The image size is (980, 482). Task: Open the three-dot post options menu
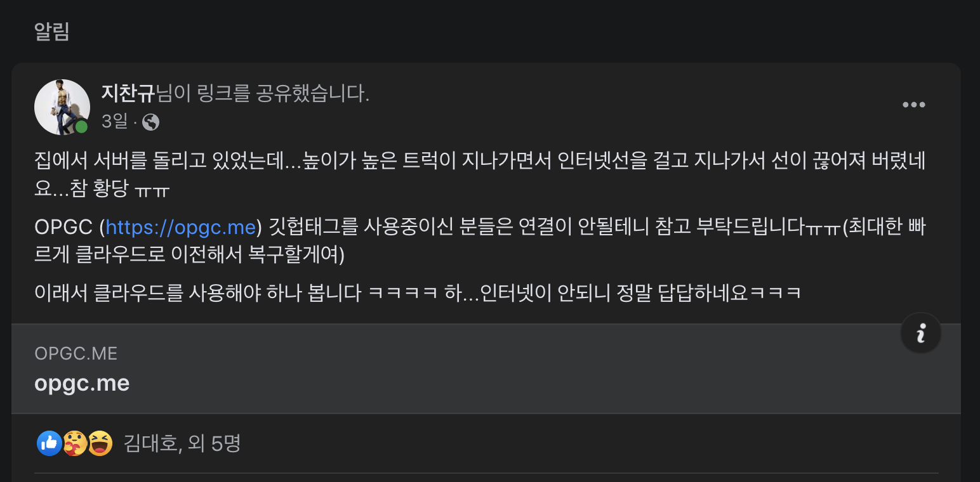pos(913,105)
